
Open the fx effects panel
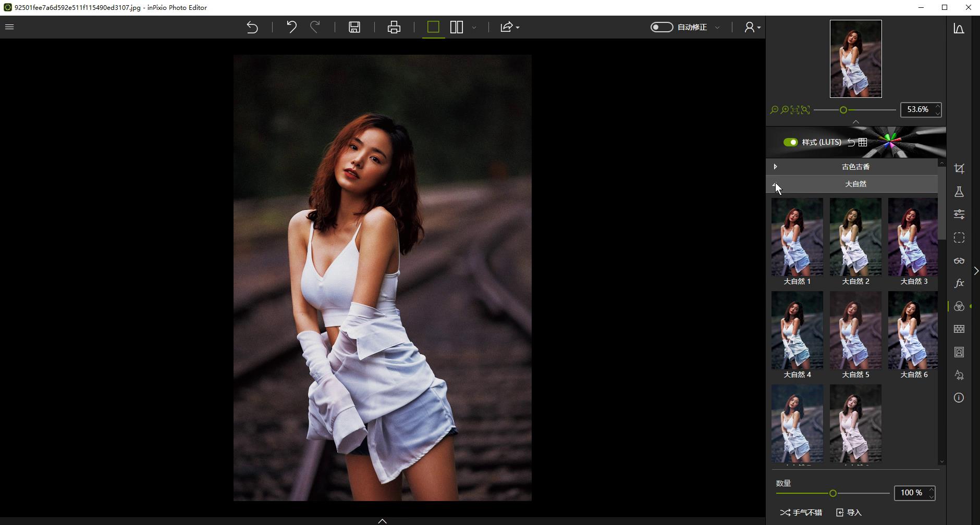(959, 283)
